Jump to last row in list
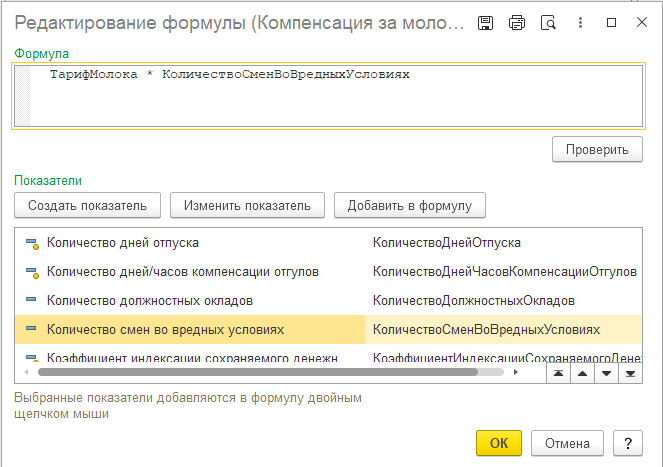Image resolution: width=663 pixels, height=467 pixels. coord(630,373)
